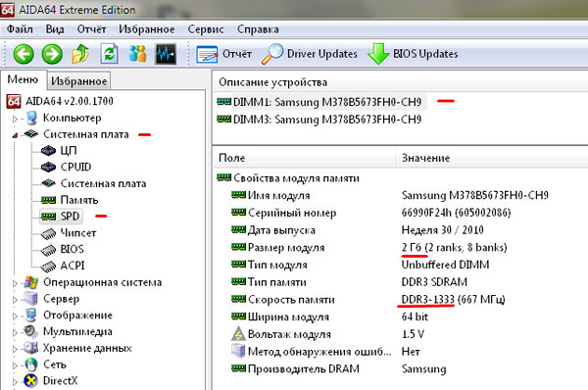Expand the Хранение данных node arrow
Viewport: 588px width, 390px height.
15,350
